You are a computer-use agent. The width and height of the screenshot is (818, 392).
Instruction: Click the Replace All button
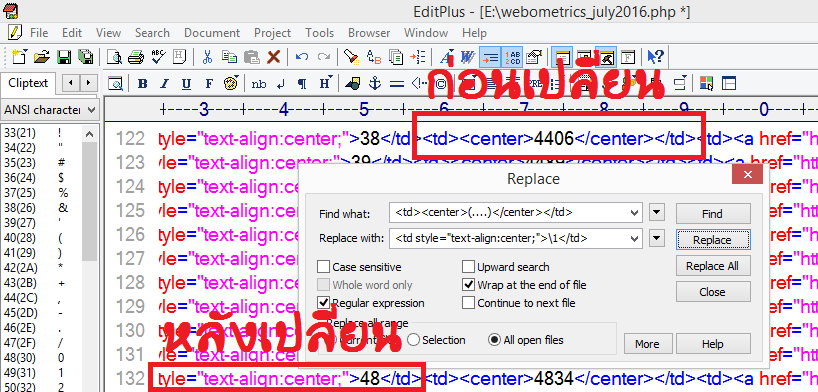(713, 266)
